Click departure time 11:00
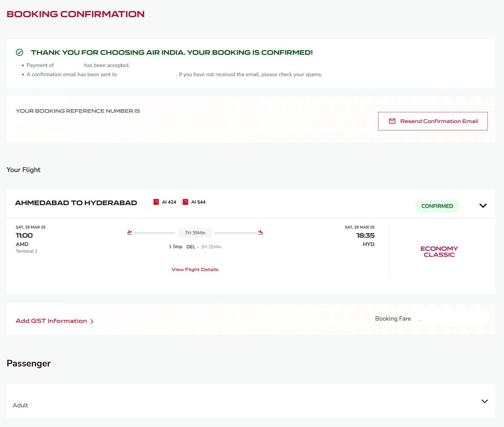 point(24,236)
